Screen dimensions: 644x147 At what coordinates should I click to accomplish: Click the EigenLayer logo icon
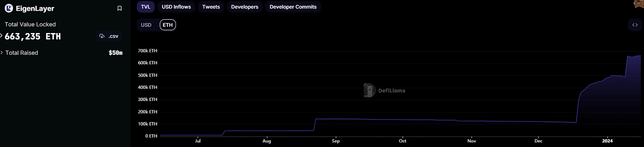[x=9, y=8]
